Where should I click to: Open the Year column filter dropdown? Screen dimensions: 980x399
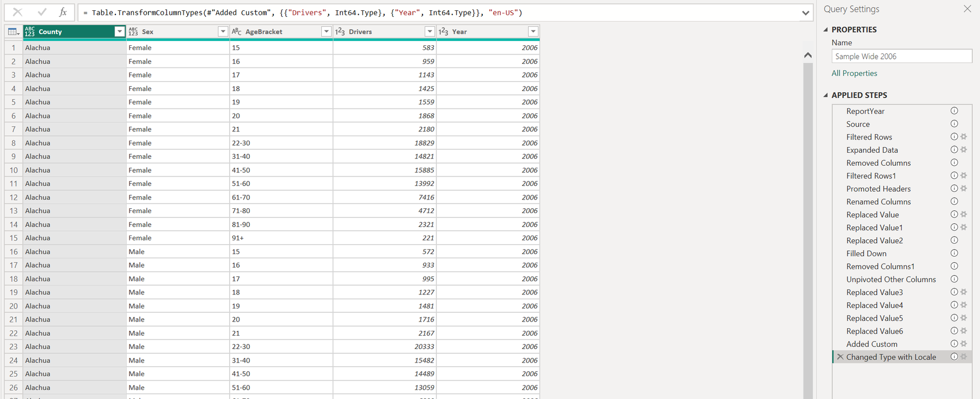(533, 32)
